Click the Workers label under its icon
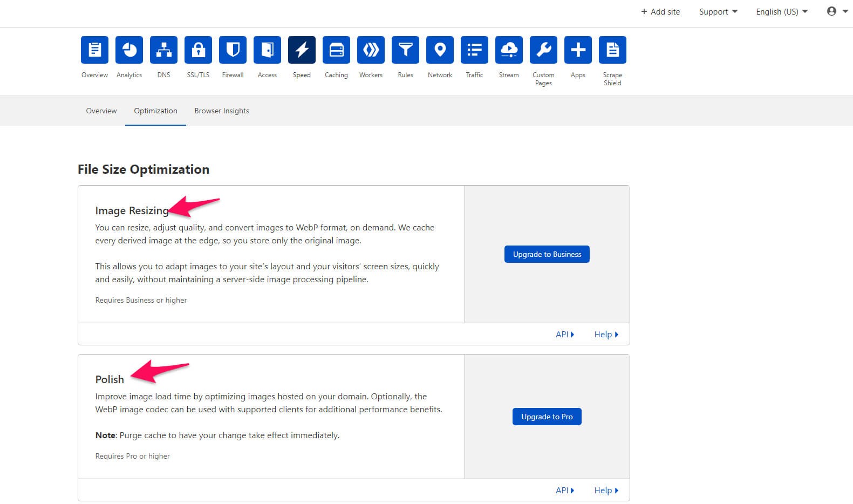 (x=371, y=75)
